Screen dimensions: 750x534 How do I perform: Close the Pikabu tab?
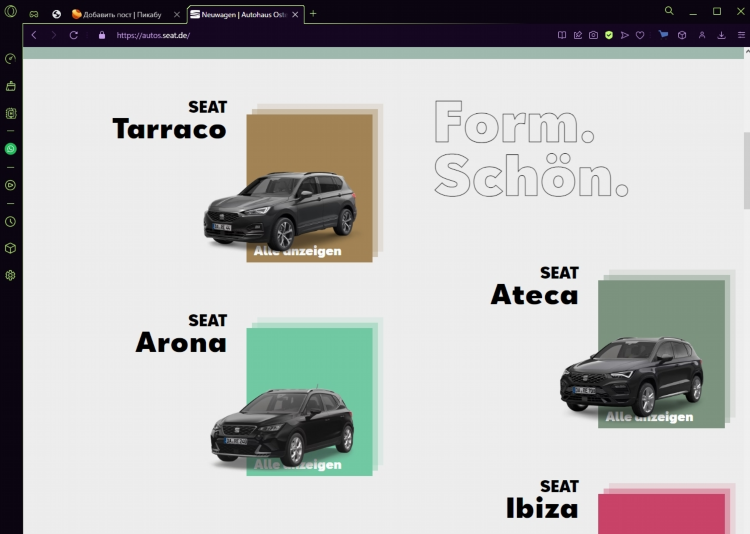[x=176, y=14]
